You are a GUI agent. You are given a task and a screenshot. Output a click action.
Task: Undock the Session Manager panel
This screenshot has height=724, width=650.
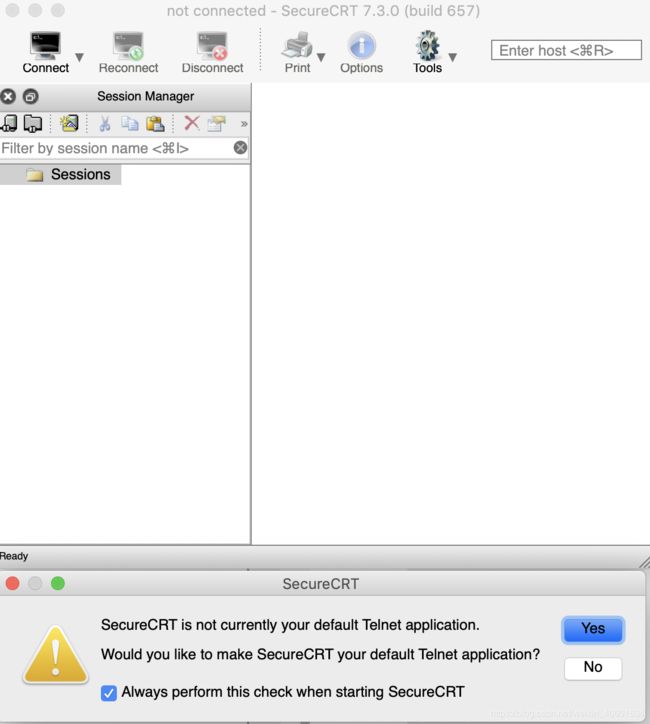30,97
